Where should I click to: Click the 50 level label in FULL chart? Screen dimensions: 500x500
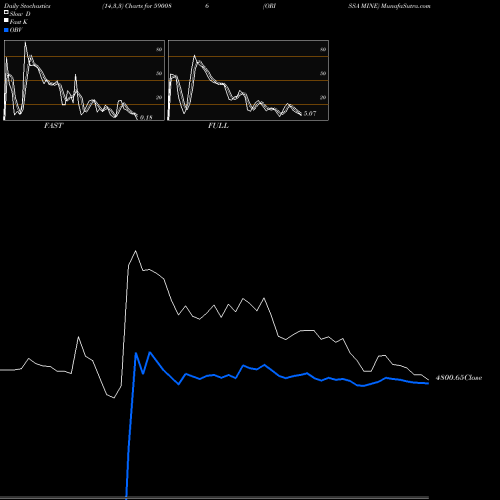[323, 73]
